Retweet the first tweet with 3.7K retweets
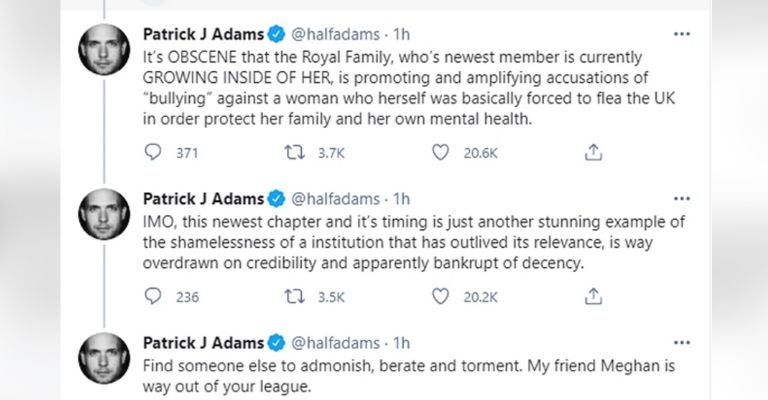 tap(297, 152)
